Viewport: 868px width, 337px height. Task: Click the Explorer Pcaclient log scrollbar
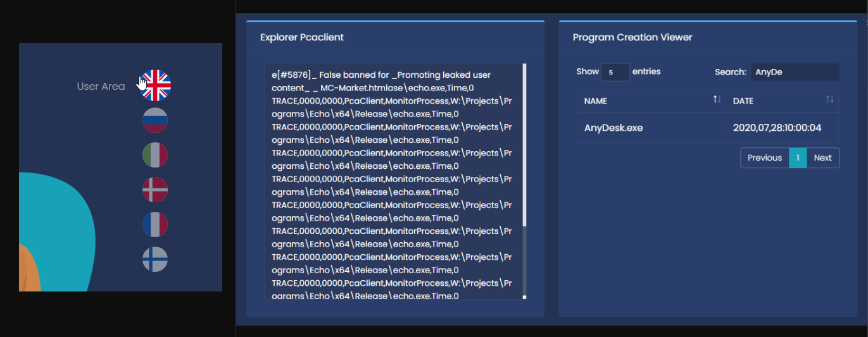point(524,145)
